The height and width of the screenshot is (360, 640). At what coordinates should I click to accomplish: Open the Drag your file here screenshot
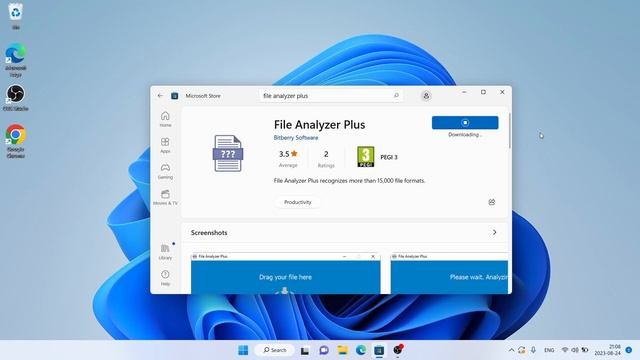pos(286,273)
